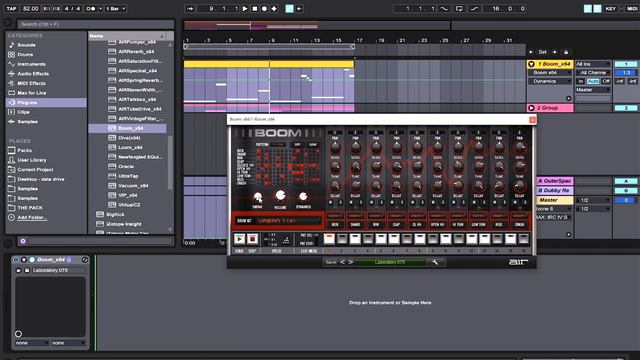Viewport: 640px width, 360px height.
Task: Select the Audio Effects category
Action: pyautogui.click(x=33, y=73)
